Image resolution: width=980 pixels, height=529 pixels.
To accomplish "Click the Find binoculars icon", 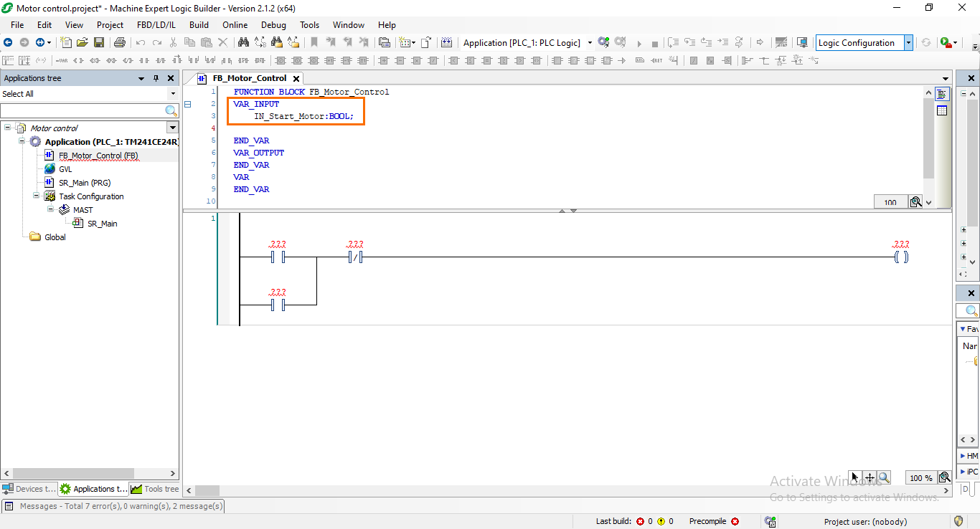I will pos(243,43).
